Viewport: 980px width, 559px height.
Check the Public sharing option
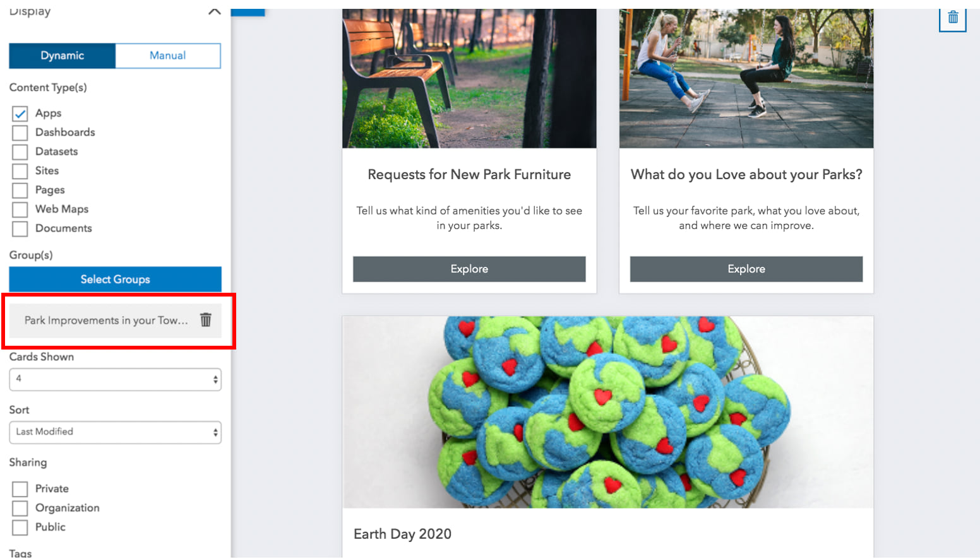[x=20, y=527]
